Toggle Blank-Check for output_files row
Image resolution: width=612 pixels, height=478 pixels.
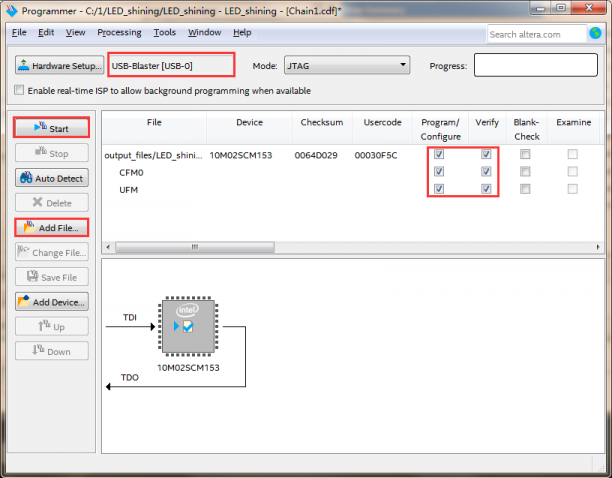click(525, 154)
